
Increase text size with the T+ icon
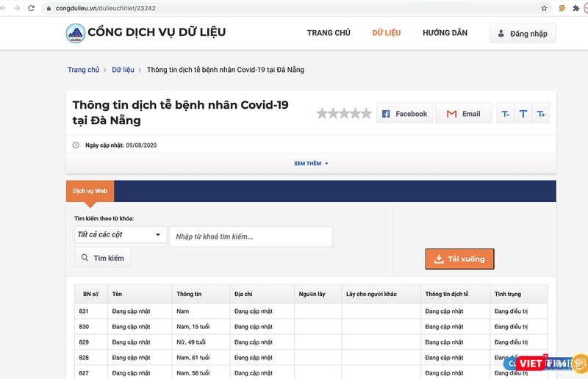tap(540, 114)
